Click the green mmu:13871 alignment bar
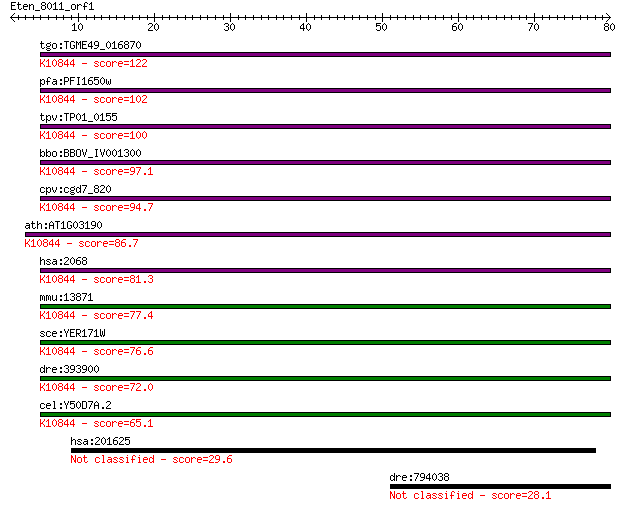 [325, 307]
